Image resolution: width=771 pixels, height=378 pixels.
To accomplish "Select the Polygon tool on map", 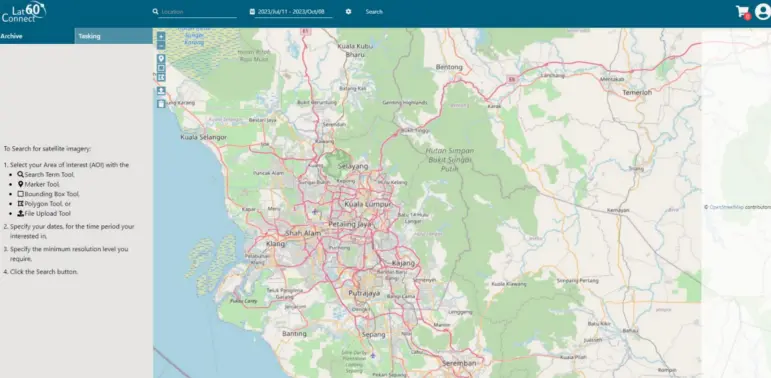I will point(161,78).
